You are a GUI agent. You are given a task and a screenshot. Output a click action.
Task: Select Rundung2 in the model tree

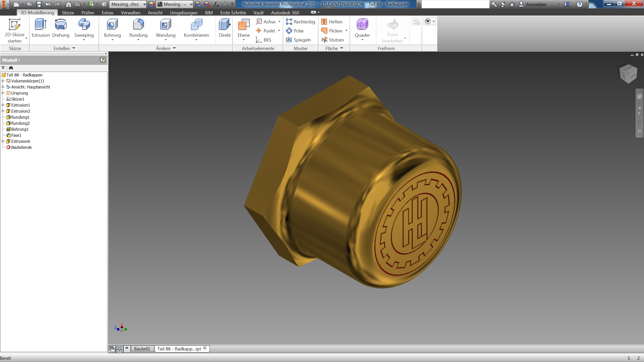coord(20,123)
